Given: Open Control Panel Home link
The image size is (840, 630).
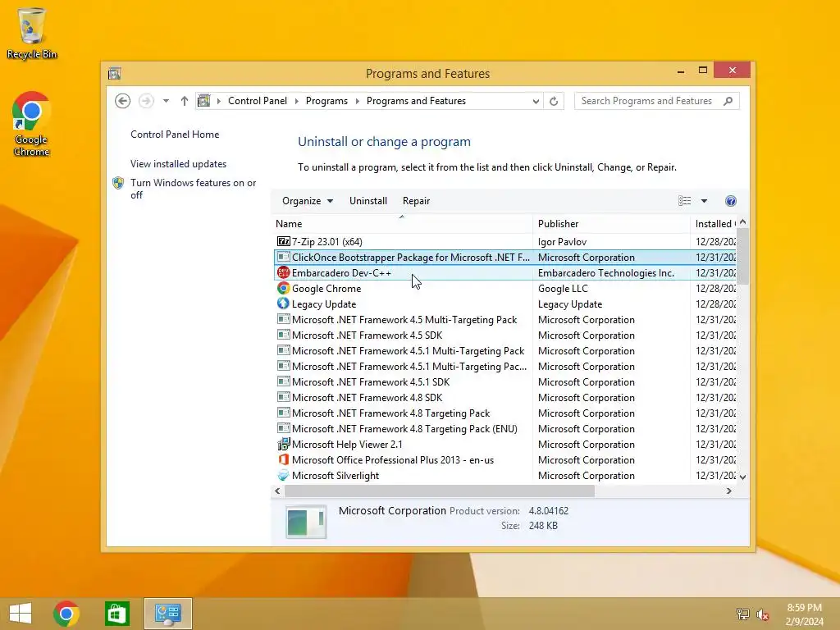Looking at the screenshot, I should pyautogui.click(x=175, y=135).
